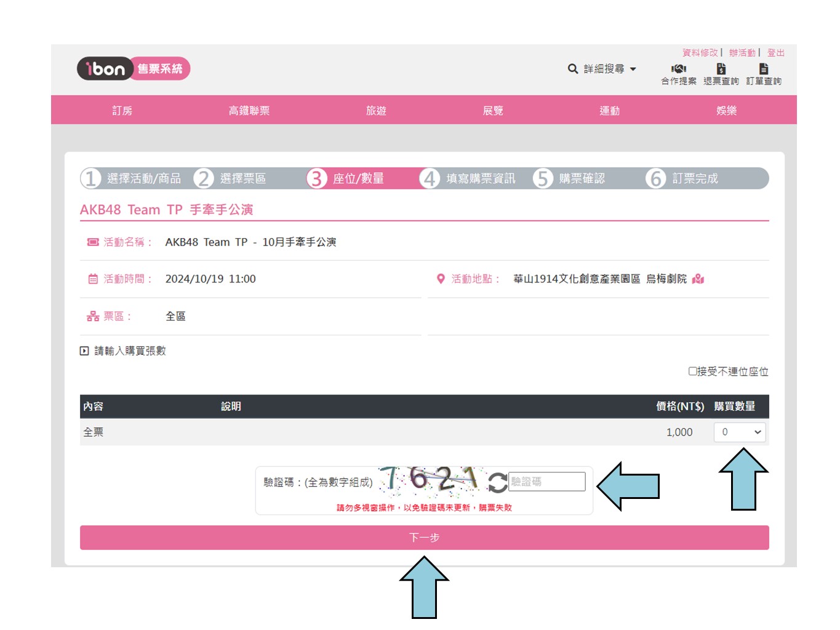Select the 高鐵聯票 menu item
This screenshot has width=840, height=630.
click(249, 110)
